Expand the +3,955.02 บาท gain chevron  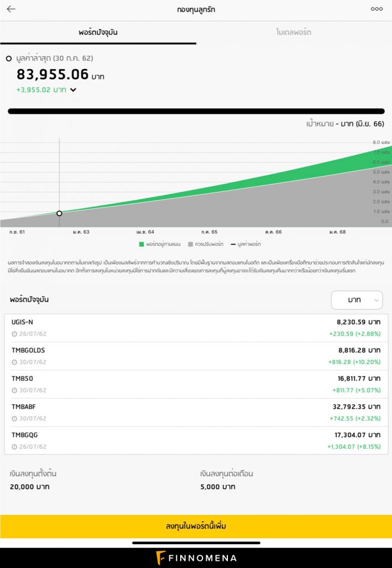coord(73,90)
